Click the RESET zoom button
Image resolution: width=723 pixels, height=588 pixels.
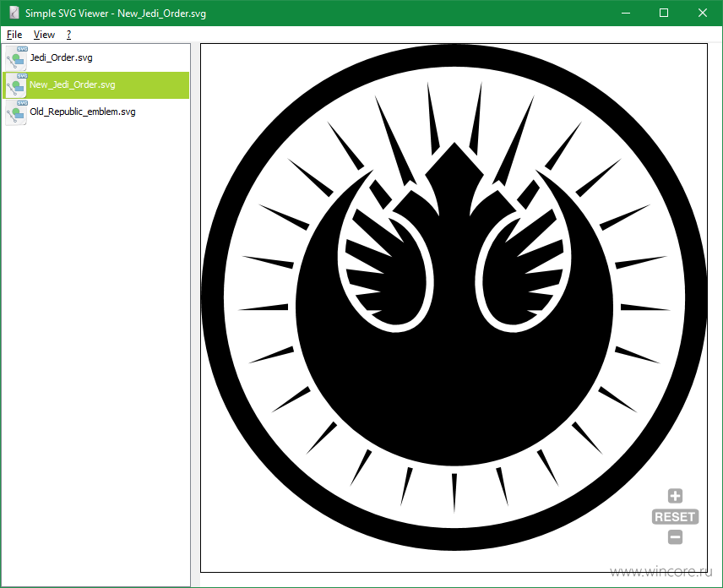click(x=675, y=516)
